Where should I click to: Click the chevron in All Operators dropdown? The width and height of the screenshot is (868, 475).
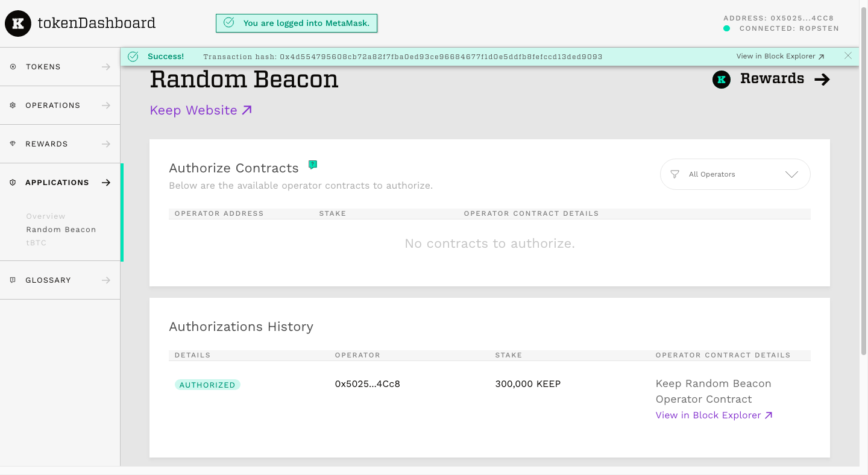point(792,174)
